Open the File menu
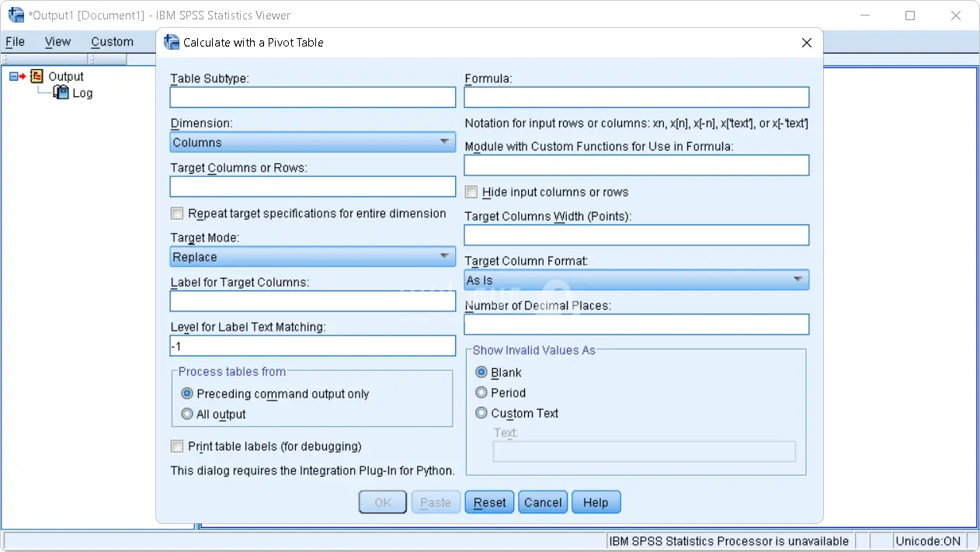Viewport: 980px width, 552px height. (15, 42)
